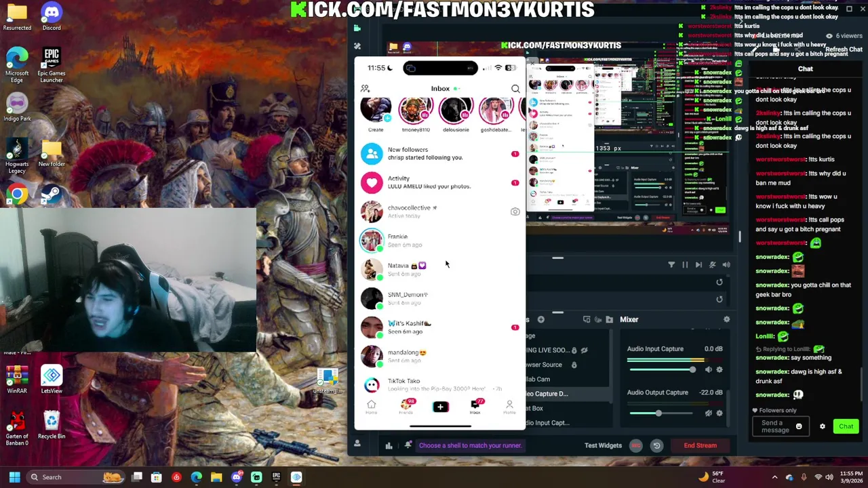Launch the Indigo Park desktop shortcut
Screen dimensions: 868x488
pyautogui.click(x=17, y=106)
